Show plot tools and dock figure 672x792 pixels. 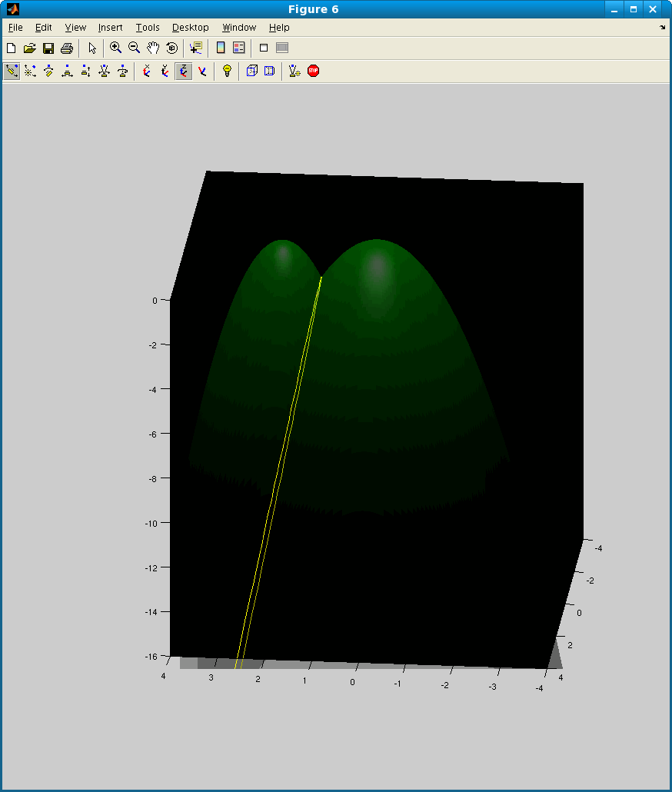click(x=282, y=48)
